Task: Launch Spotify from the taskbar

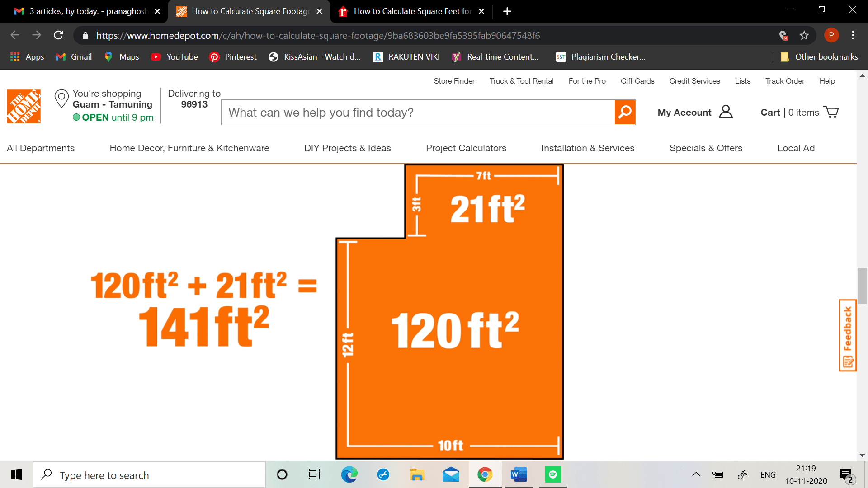Action: point(552,474)
